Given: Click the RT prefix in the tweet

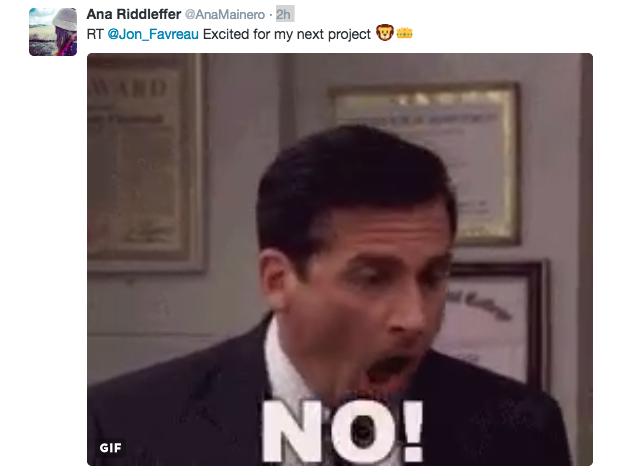Looking at the screenshot, I should pos(95,34).
